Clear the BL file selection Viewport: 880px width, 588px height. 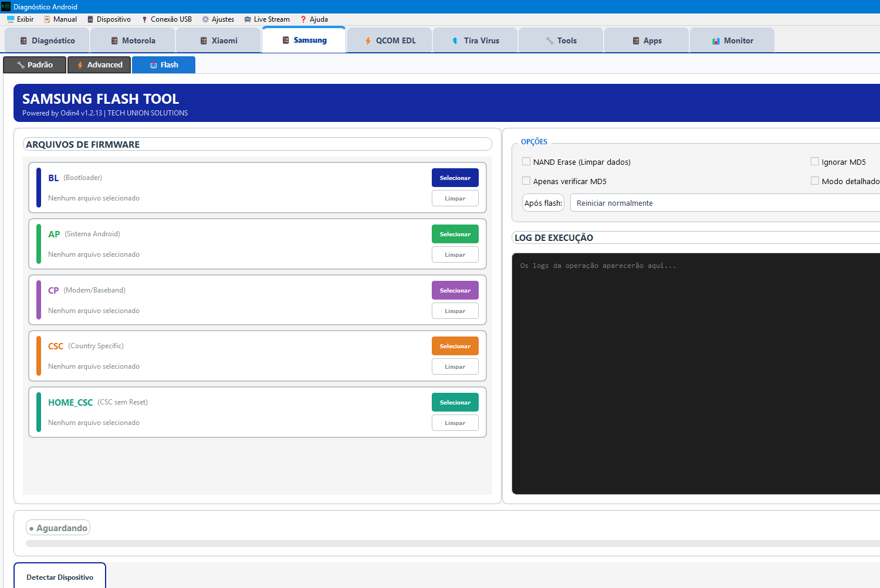(x=455, y=198)
